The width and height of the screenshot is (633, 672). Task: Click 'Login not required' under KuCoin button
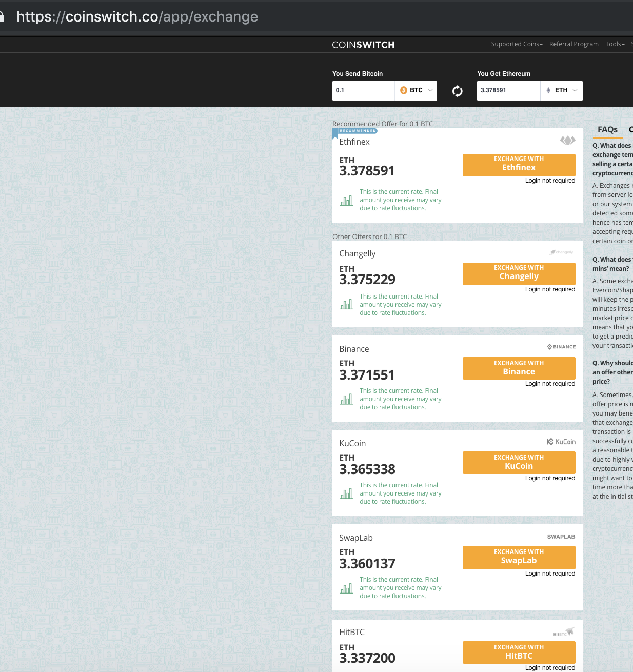click(x=550, y=478)
